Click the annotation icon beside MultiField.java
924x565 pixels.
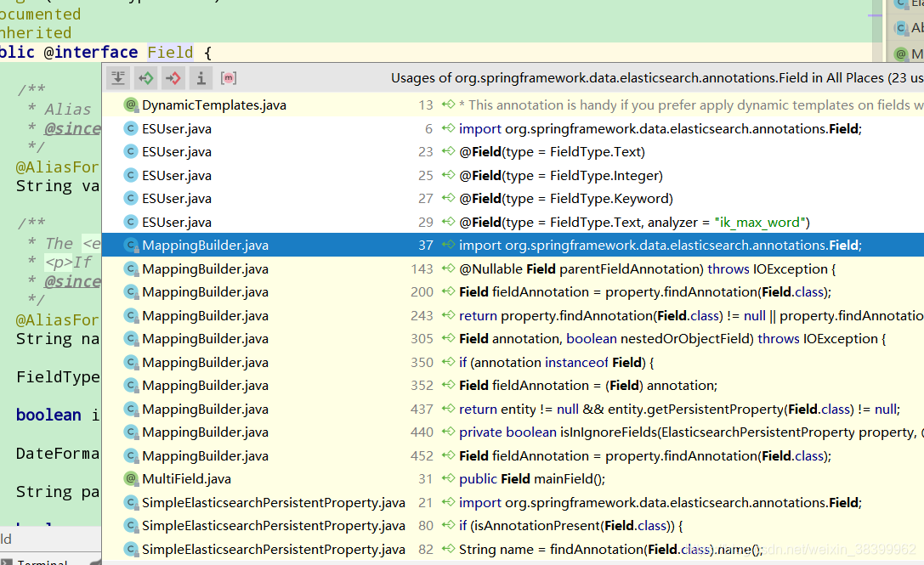132,478
